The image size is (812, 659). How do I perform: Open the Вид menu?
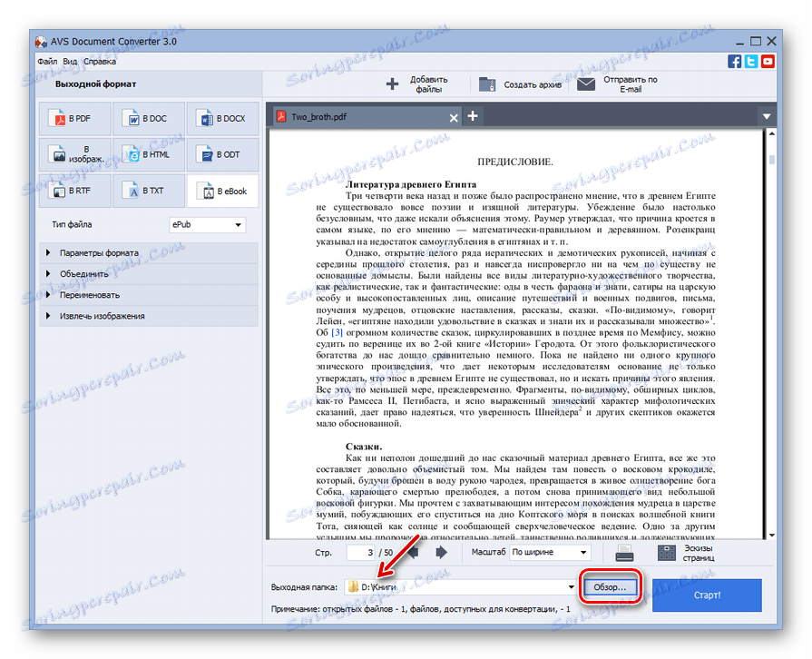tap(70, 61)
